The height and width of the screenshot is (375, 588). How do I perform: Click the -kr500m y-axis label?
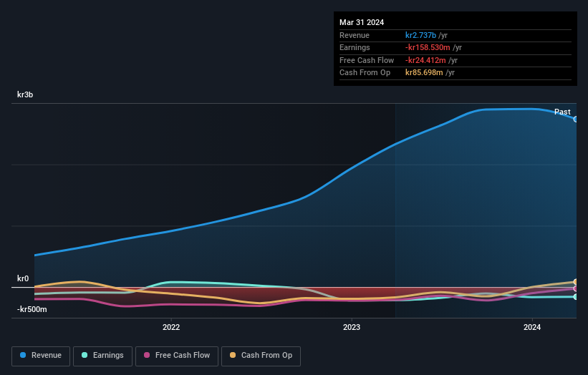click(x=32, y=309)
